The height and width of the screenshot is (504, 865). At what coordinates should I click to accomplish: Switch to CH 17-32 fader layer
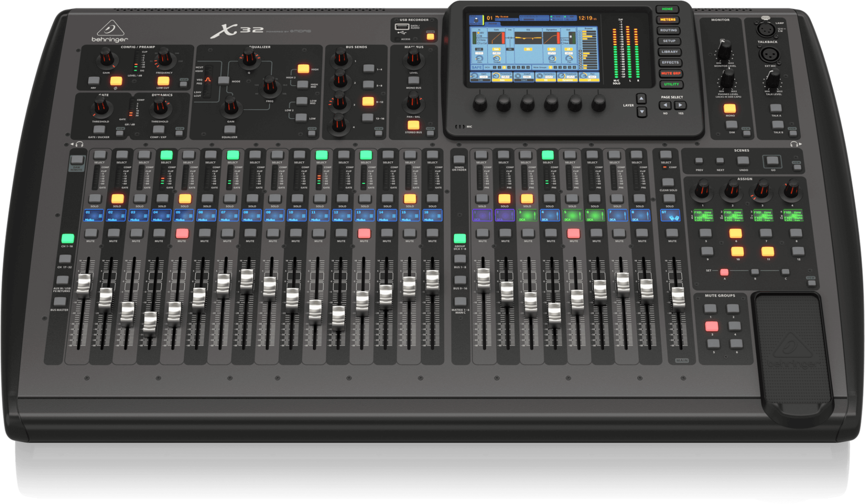point(64,259)
